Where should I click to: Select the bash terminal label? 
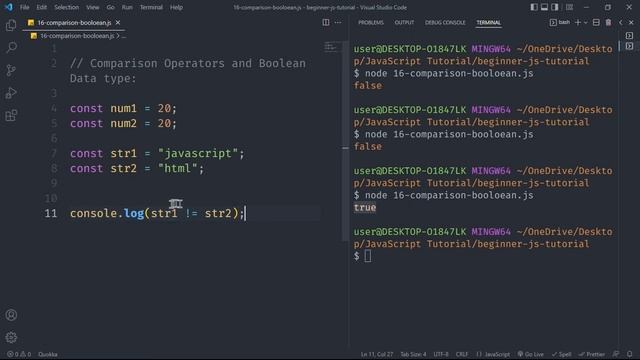(x=560, y=22)
